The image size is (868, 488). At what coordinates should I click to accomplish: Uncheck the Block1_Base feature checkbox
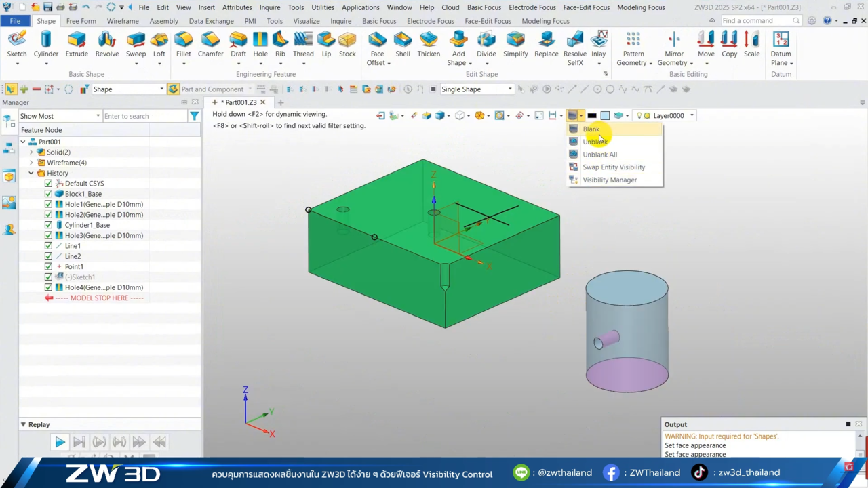coord(48,194)
